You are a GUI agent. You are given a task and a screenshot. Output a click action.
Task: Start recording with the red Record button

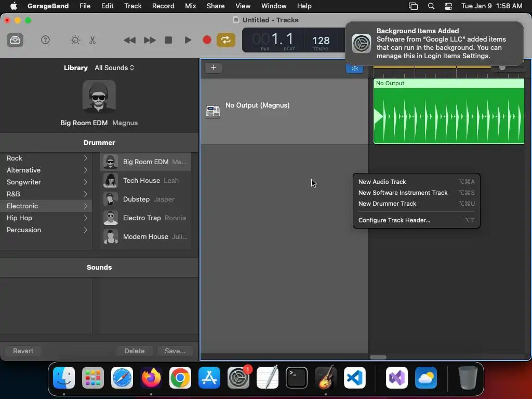pos(207,40)
